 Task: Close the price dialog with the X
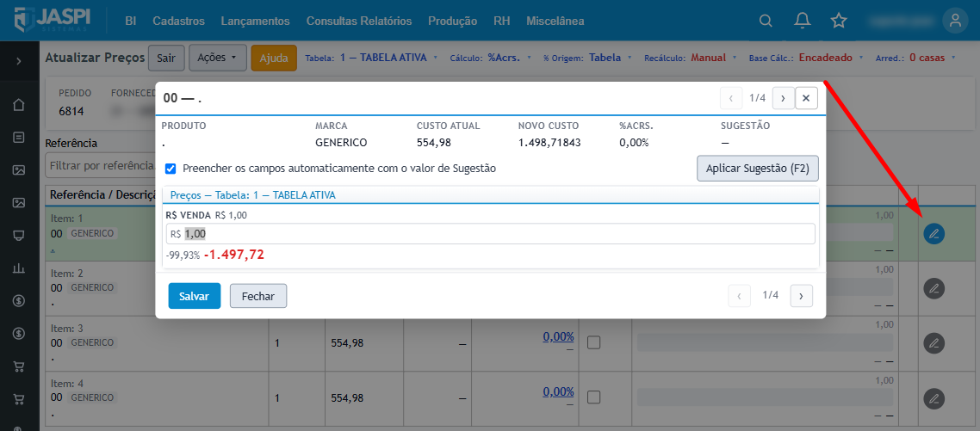tap(806, 98)
